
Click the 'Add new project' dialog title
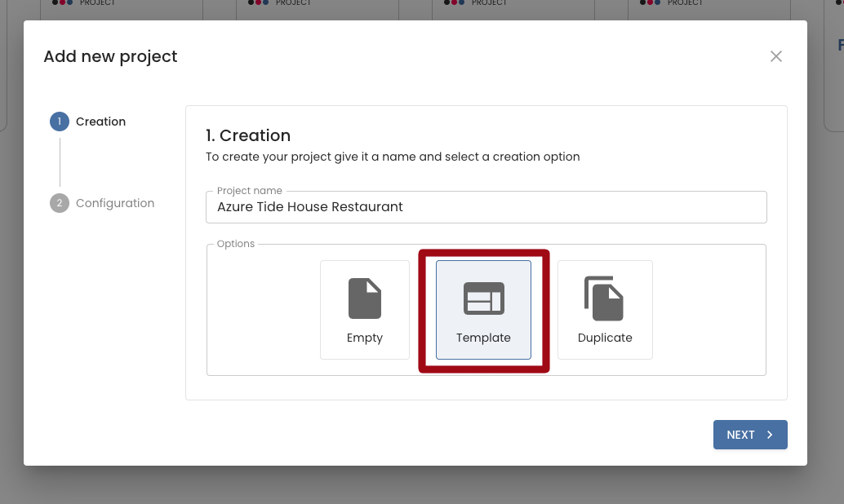click(x=110, y=56)
